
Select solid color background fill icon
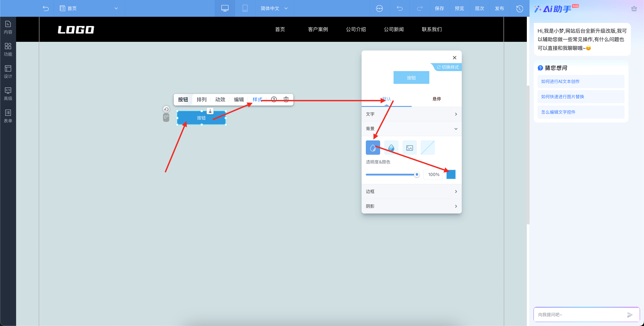pyautogui.click(x=373, y=148)
